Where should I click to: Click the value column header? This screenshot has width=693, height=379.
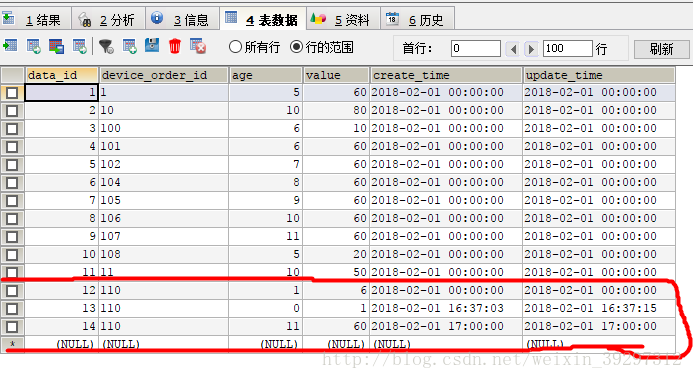[x=336, y=75]
